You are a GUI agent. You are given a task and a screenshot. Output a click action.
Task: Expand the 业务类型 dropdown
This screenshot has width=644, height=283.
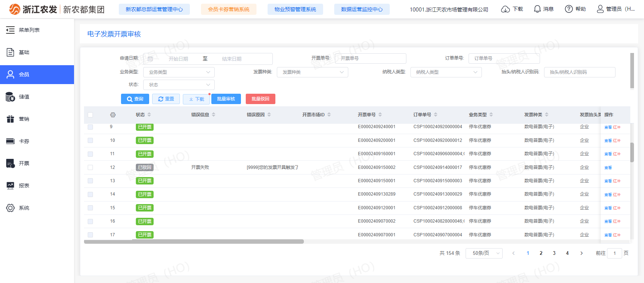coord(179,72)
